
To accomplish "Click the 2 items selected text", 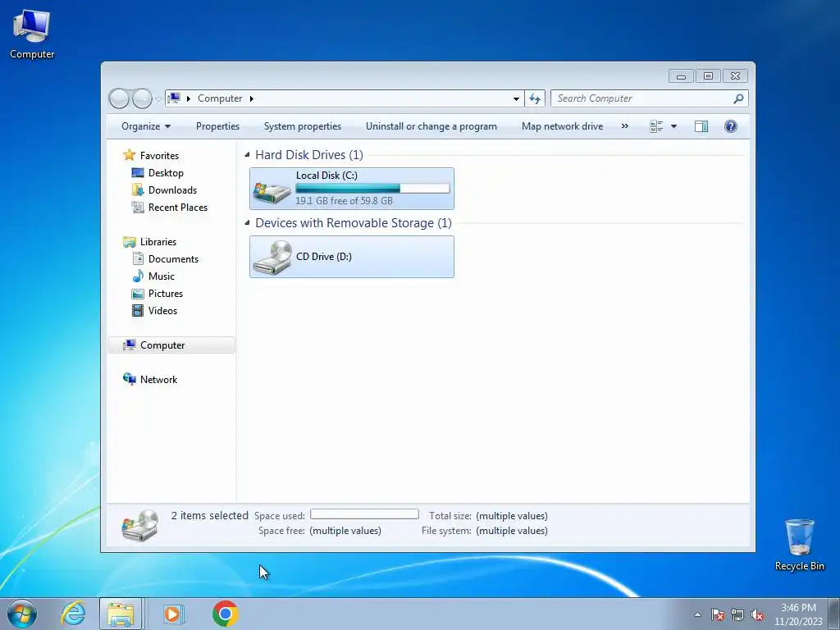I will [x=209, y=515].
